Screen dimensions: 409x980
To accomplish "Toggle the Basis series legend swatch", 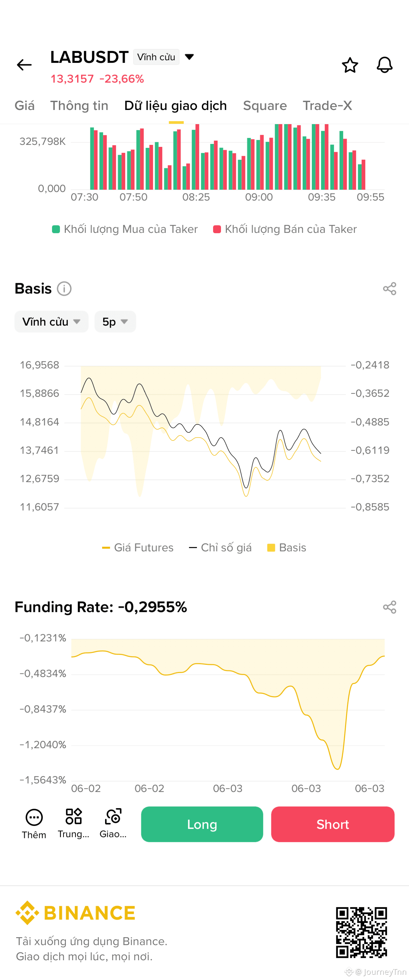I will point(271,547).
